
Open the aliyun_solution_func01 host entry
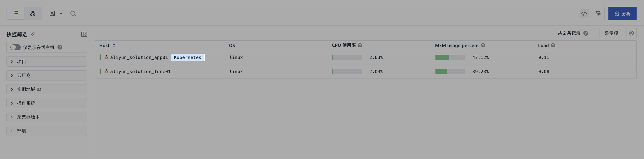click(140, 71)
